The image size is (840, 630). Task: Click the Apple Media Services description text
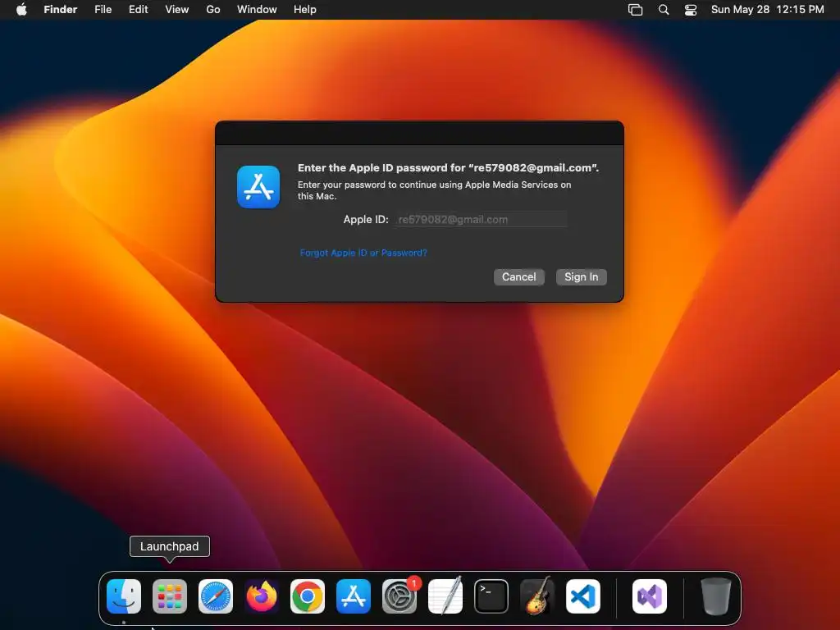pyautogui.click(x=435, y=190)
